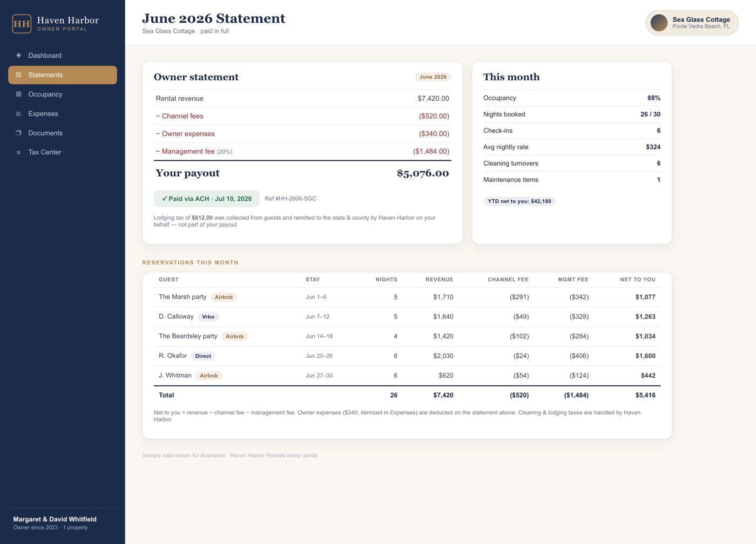Click the Statements sidebar icon
The width and height of the screenshot is (756, 544).
[x=18, y=75]
